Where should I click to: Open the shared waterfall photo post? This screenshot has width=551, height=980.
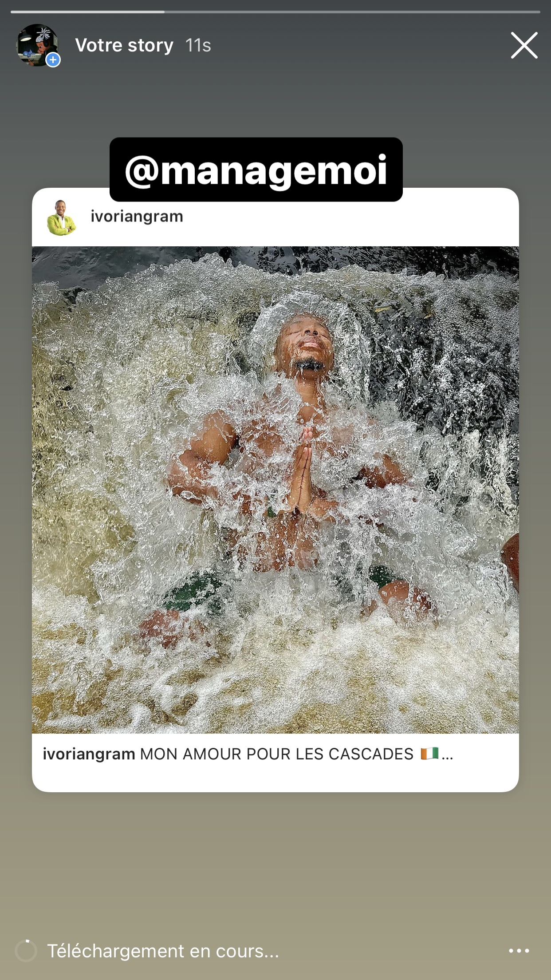275,490
